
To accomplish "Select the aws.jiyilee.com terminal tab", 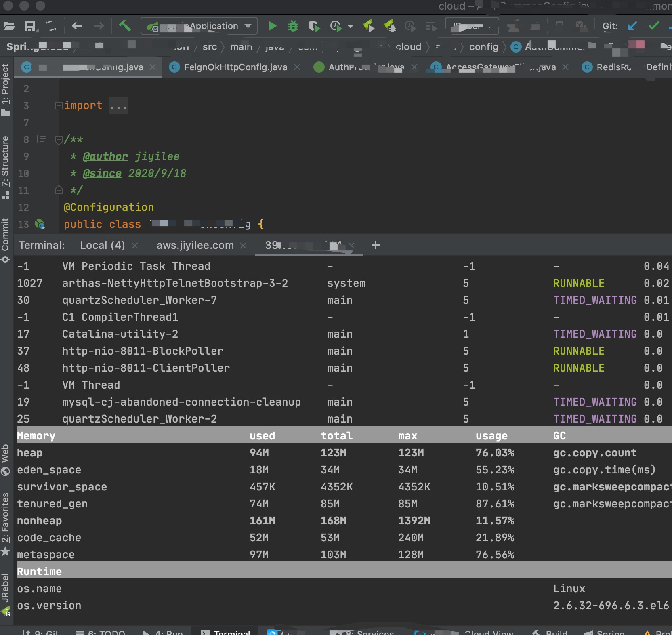I will (x=195, y=245).
